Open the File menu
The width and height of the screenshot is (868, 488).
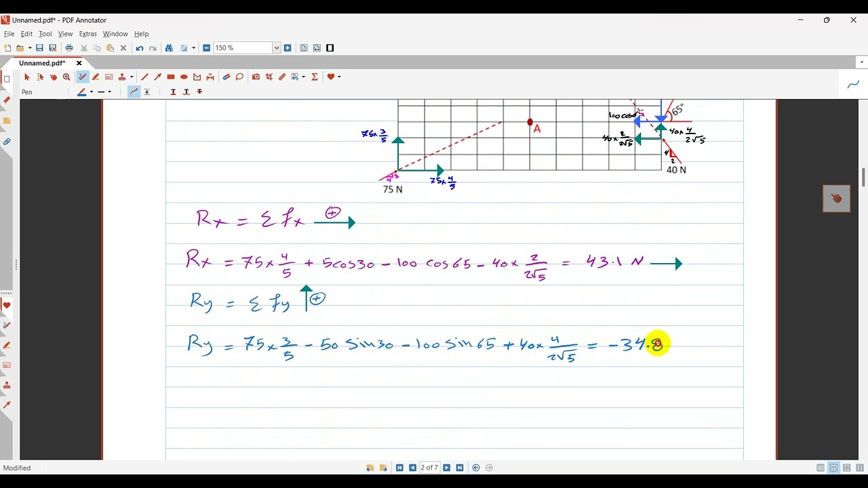click(x=9, y=34)
